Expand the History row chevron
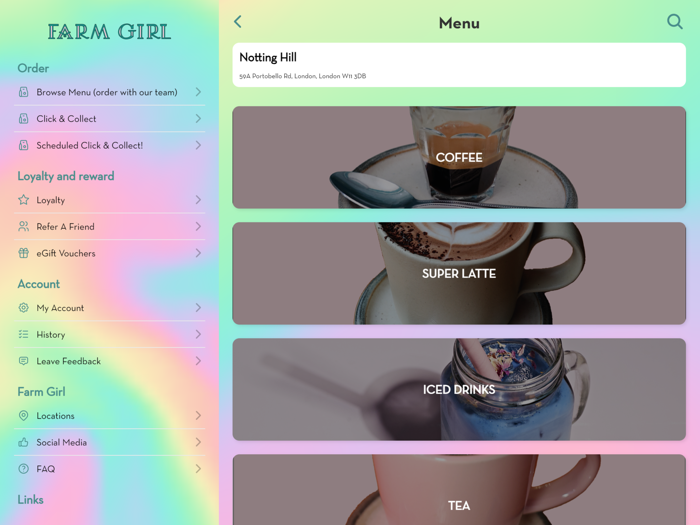Viewport: 700px width, 525px height. [198, 334]
